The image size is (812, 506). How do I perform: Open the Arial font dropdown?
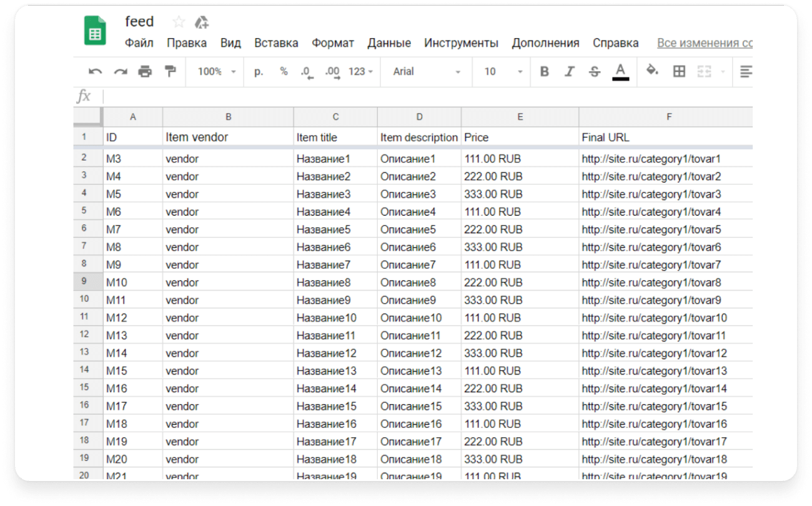pos(427,72)
